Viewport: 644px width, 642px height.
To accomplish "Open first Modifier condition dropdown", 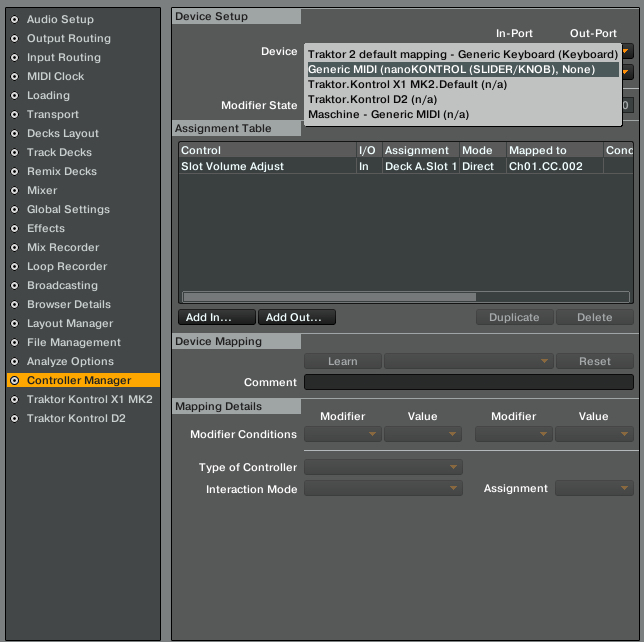I will 343,434.
